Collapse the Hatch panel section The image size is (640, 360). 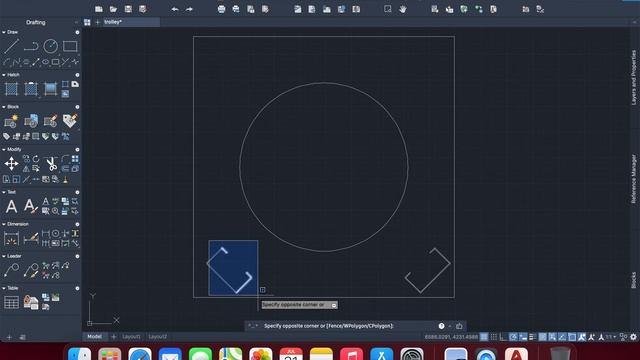pos(4,75)
